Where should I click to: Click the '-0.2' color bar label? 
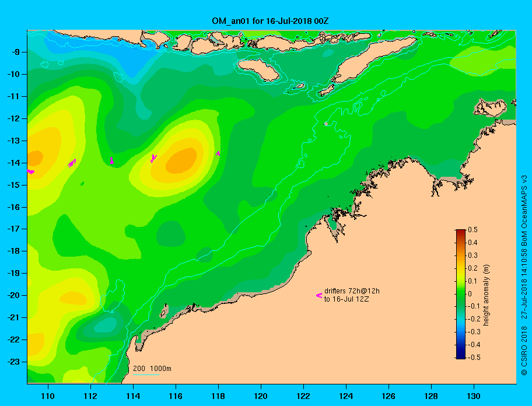point(474,319)
